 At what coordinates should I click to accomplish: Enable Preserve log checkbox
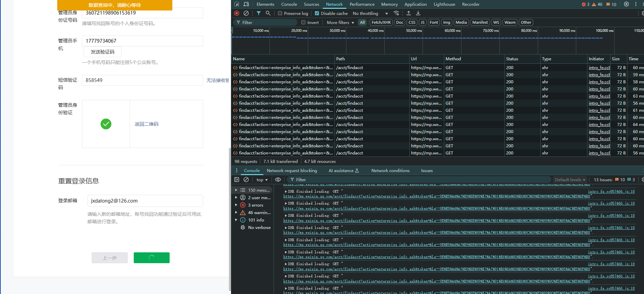pyautogui.click(x=280, y=14)
